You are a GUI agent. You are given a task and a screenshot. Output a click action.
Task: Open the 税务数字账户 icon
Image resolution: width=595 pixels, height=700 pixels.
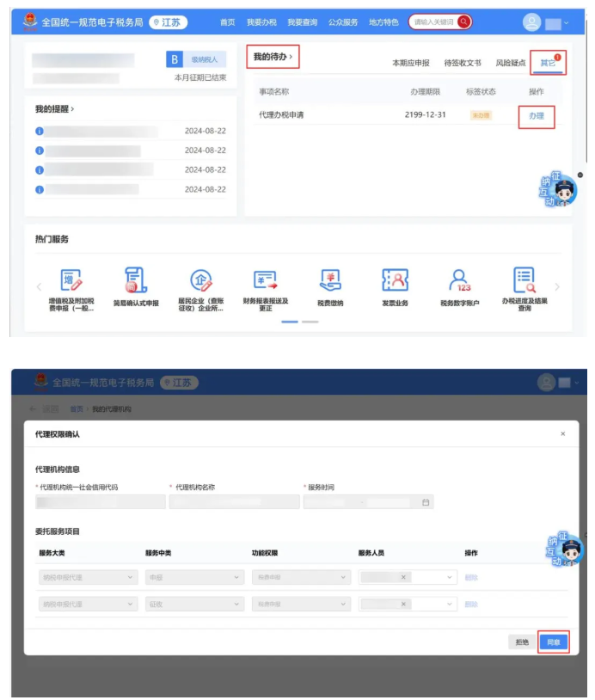(459, 279)
